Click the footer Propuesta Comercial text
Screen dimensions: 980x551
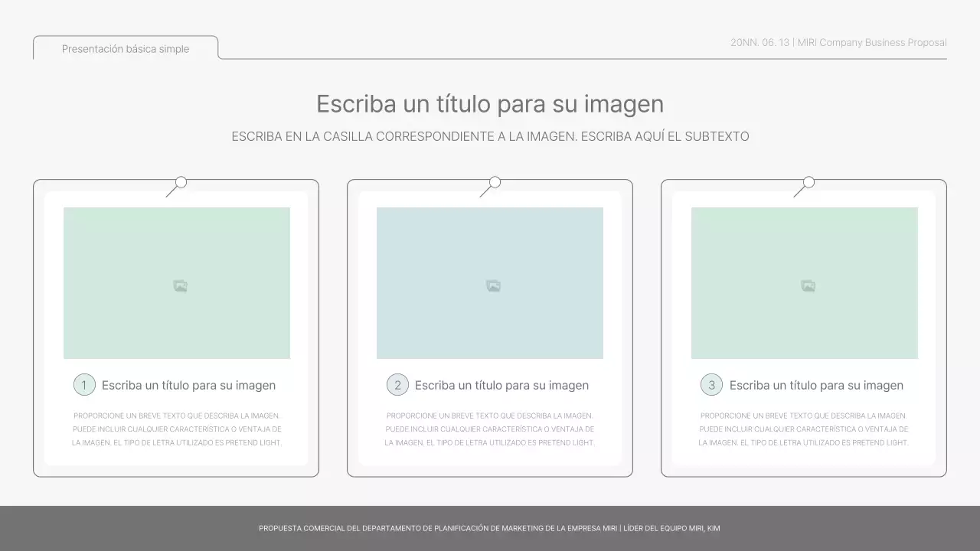[490, 528]
